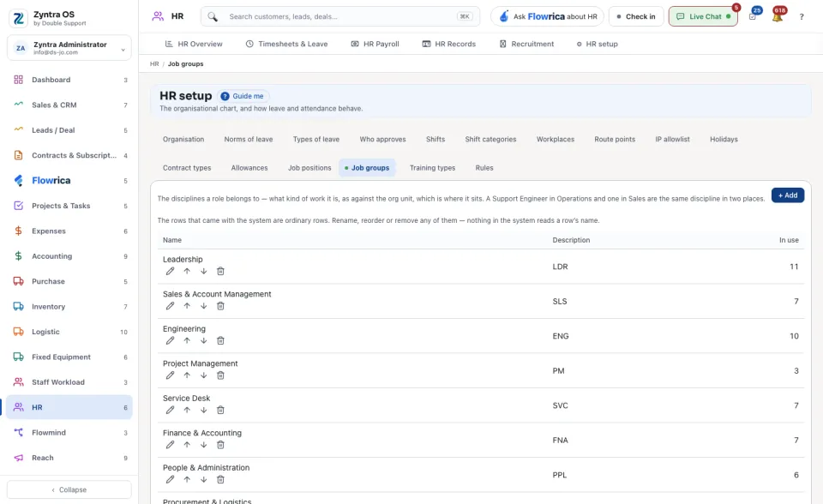Go to Recruitment section

526,44
